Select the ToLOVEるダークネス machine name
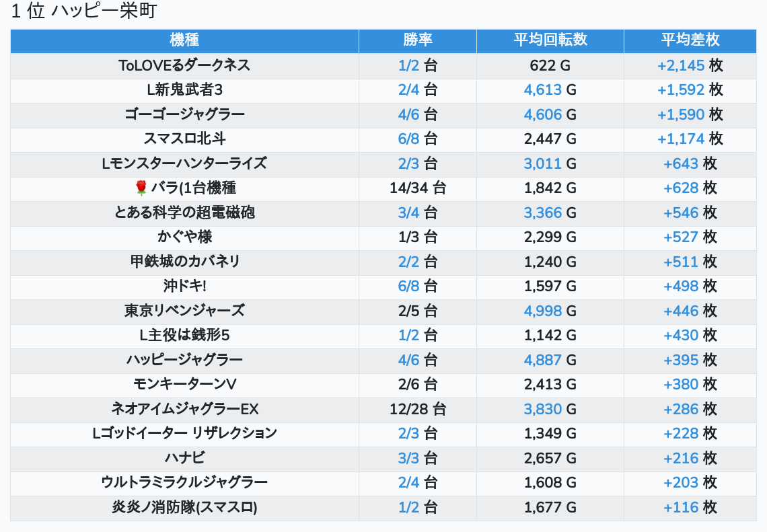Screen dimensions: 767x532 [x=184, y=65]
